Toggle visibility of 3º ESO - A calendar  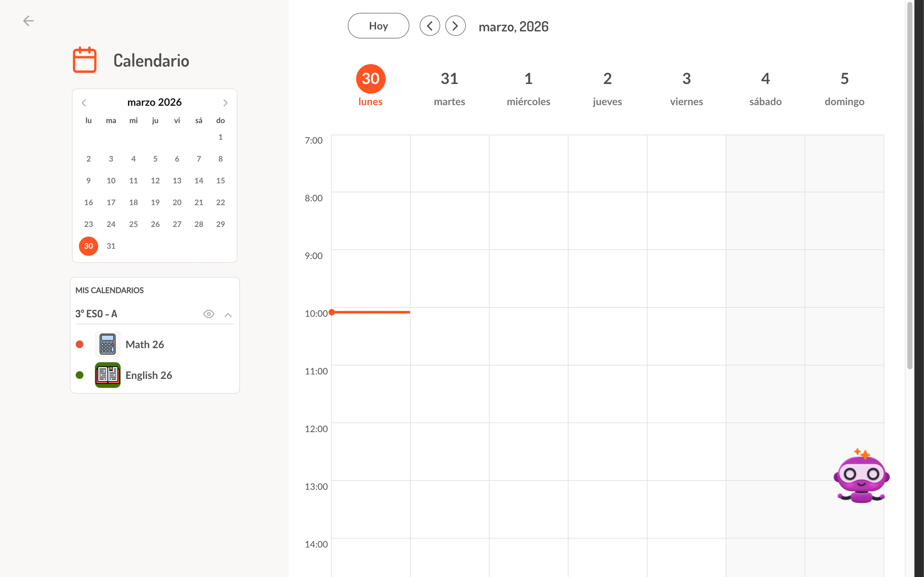coord(209,314)
